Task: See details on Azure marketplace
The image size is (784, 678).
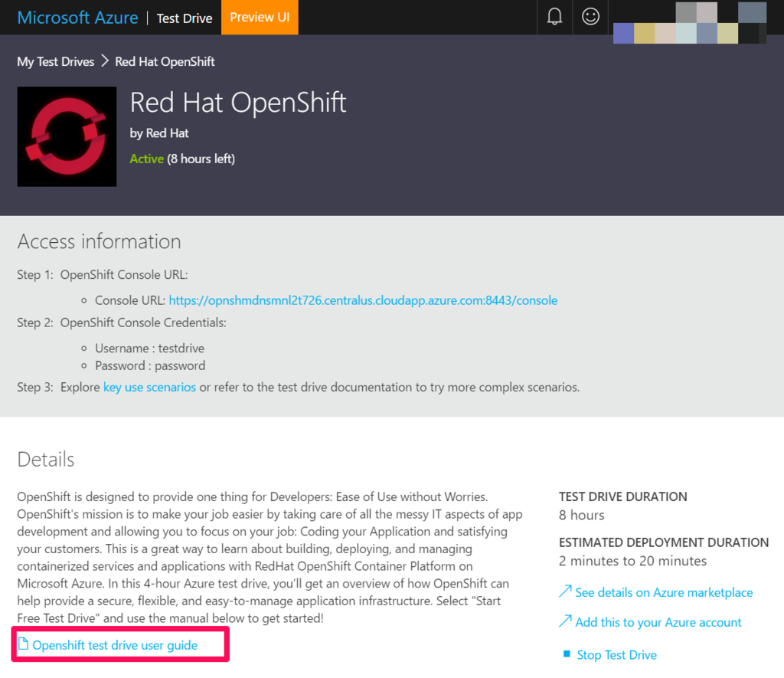Action: (664, 592)
